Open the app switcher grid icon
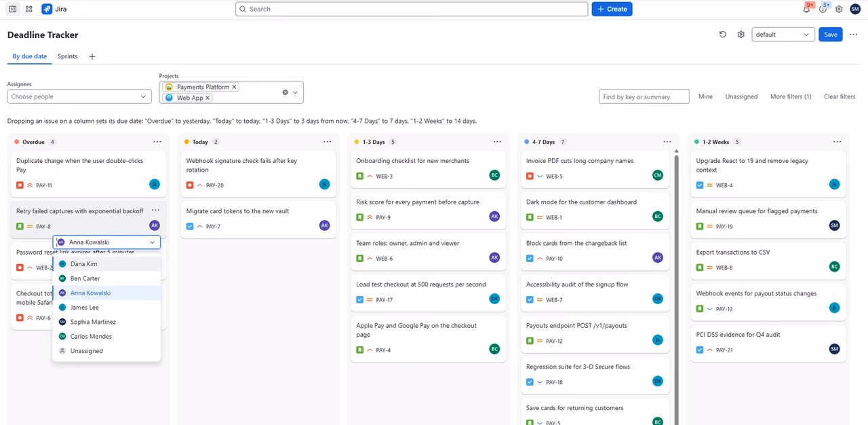 [x=28, y=9]
